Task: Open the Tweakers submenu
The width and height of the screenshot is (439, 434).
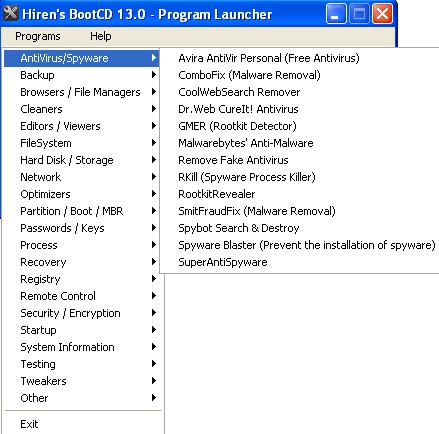Action: 81,381
